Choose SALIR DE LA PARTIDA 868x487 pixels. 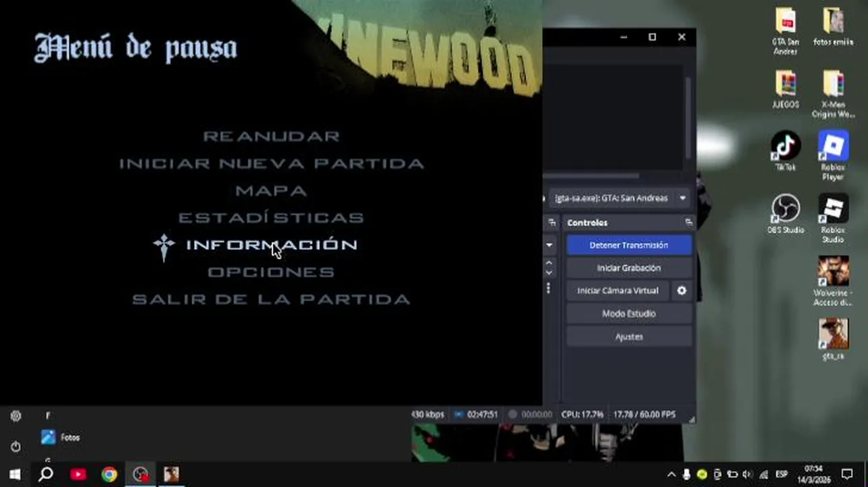(x=271, y=299)
